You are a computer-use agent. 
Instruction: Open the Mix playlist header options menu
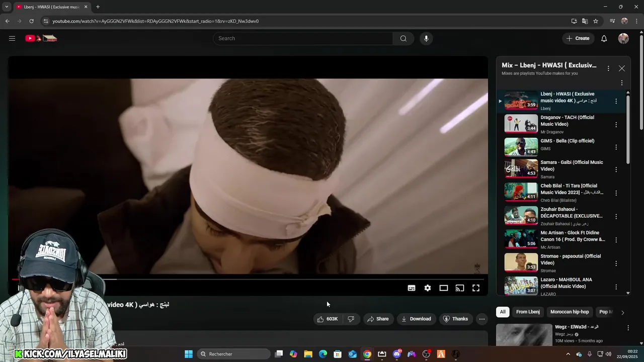tap(608, 68)
